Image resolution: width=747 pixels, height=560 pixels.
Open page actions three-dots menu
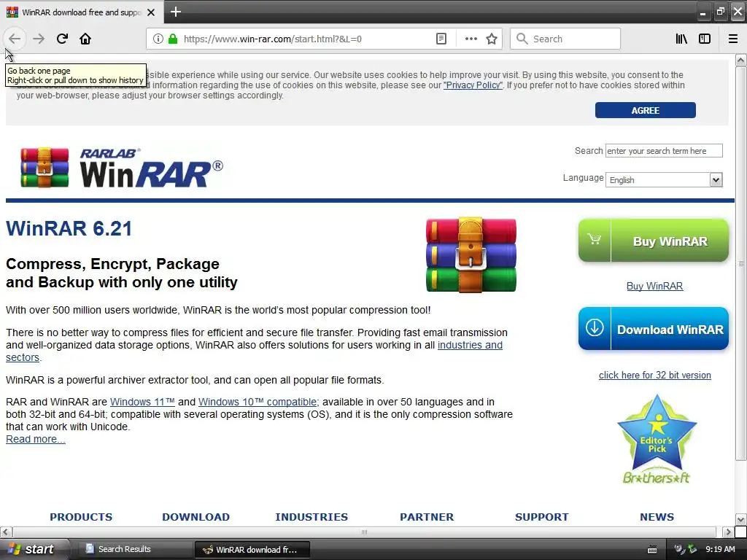pyautogui.click(x=471, y=39)
